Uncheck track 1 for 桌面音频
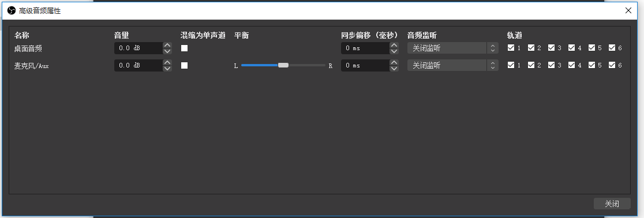The image size is (644, 218). point(511,48)
